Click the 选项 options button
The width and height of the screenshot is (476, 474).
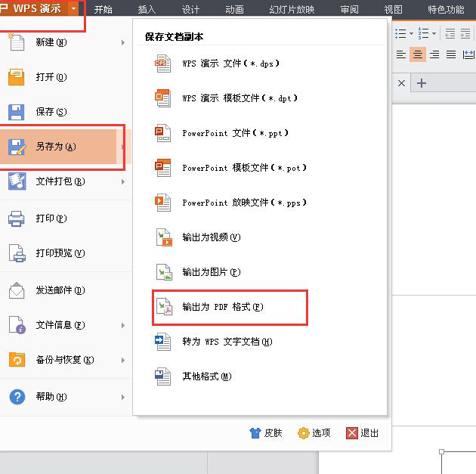pos(314,432)
